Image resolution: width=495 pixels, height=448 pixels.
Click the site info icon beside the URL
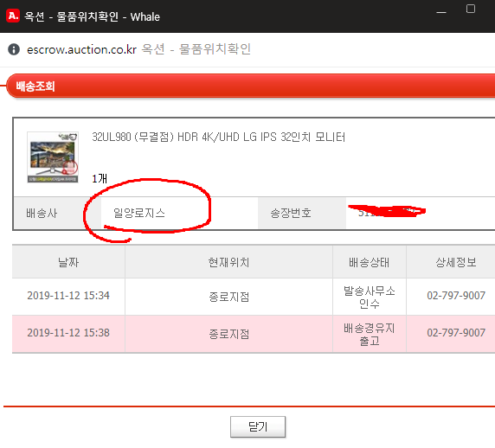pos(14,49)
